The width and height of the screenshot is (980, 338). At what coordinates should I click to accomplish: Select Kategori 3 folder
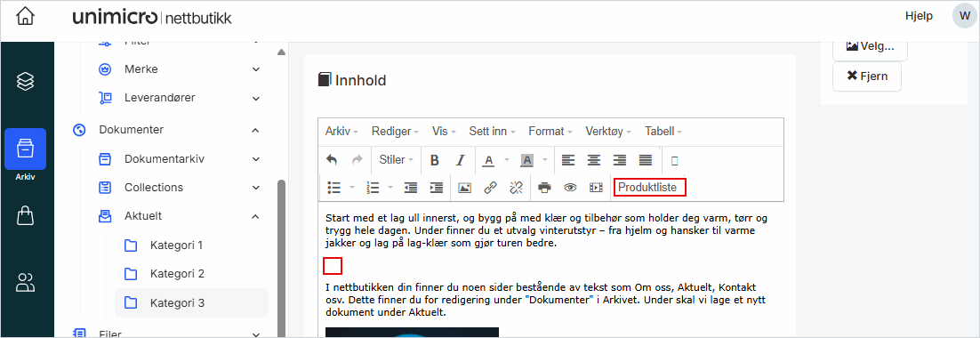point(191,303)
